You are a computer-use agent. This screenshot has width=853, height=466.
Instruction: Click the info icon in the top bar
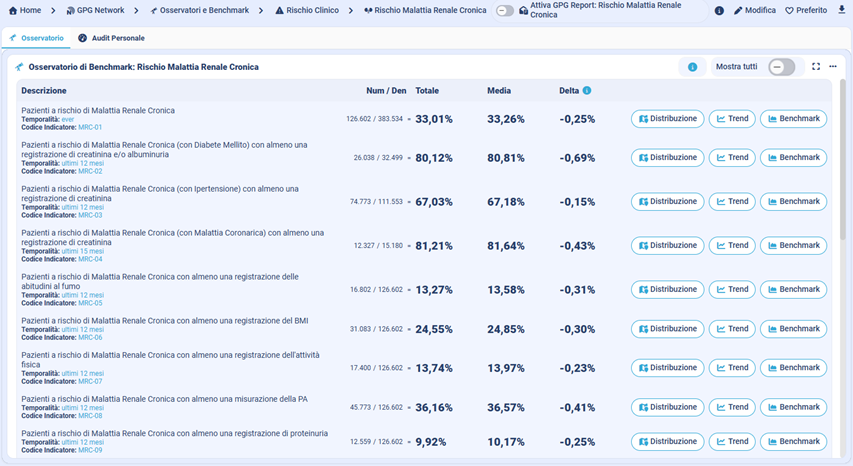tap(719, 10)
